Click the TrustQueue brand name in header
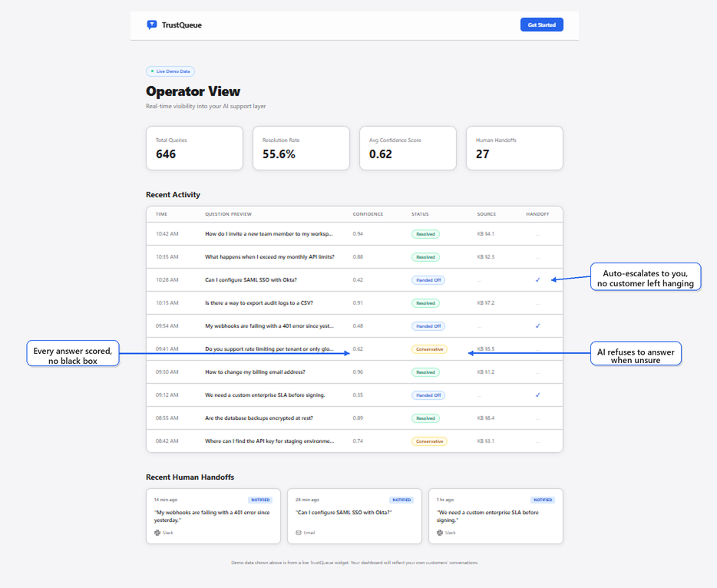 pos(181,25)
